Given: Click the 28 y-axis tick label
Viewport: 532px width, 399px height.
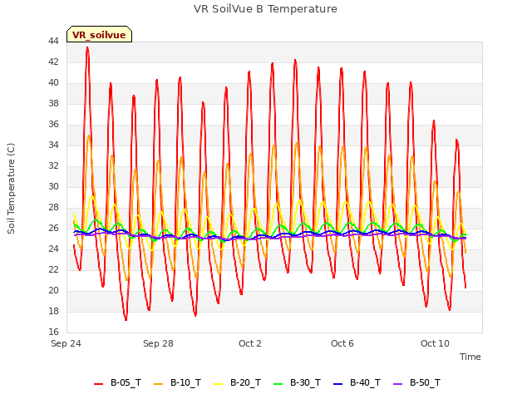Looking at the screenshot, I should (53, 207).
